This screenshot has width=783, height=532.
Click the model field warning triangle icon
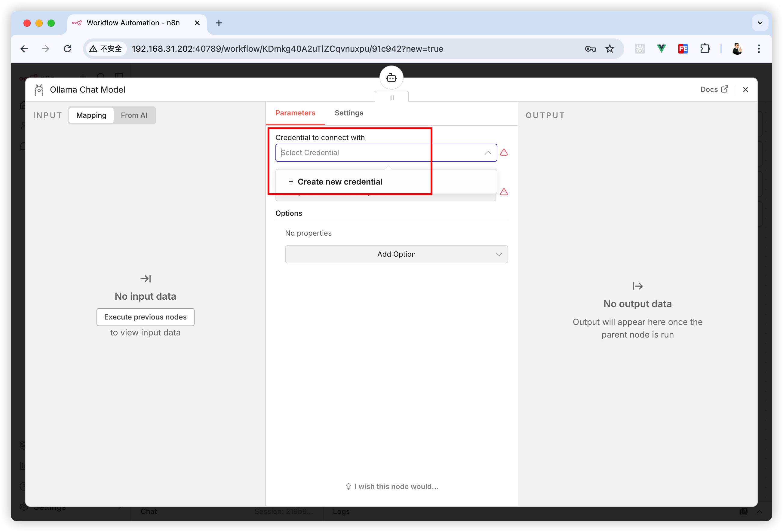pyautogui.click(x=504, y=192)
